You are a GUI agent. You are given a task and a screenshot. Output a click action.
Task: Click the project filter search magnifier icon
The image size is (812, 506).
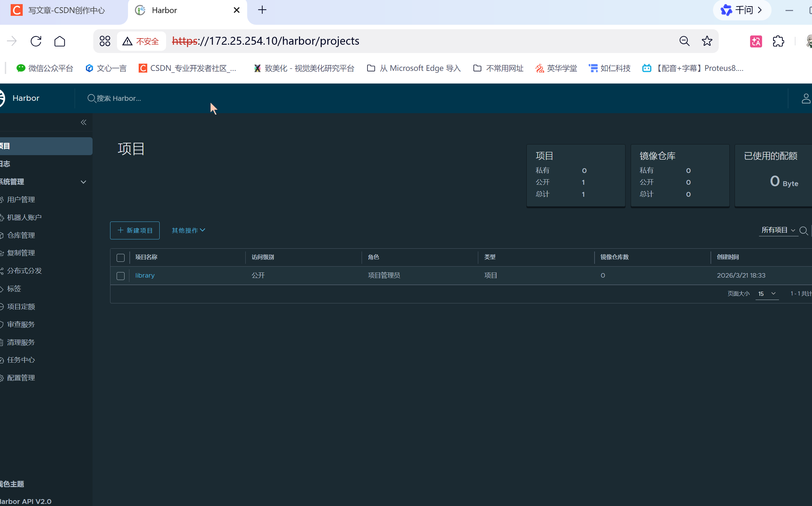(803, 230)
